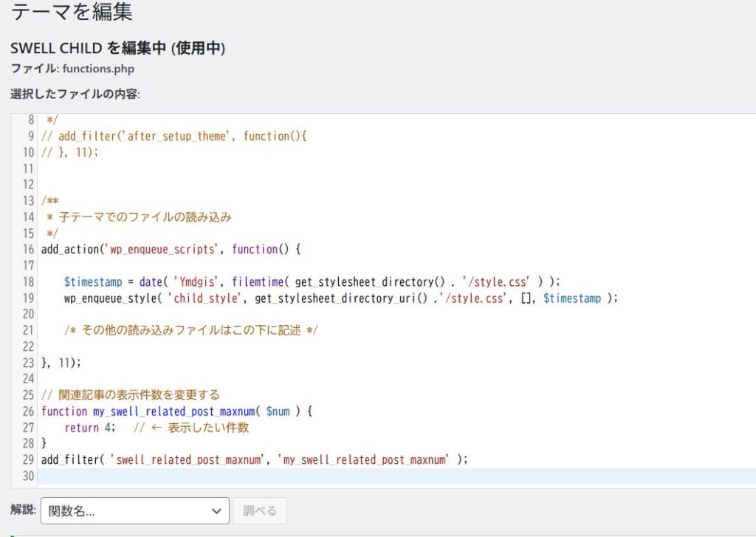Click 'swell_related_post_maxnum' string on line 29
This screenshot has height=537, width=756.
(x=191, y=459)
